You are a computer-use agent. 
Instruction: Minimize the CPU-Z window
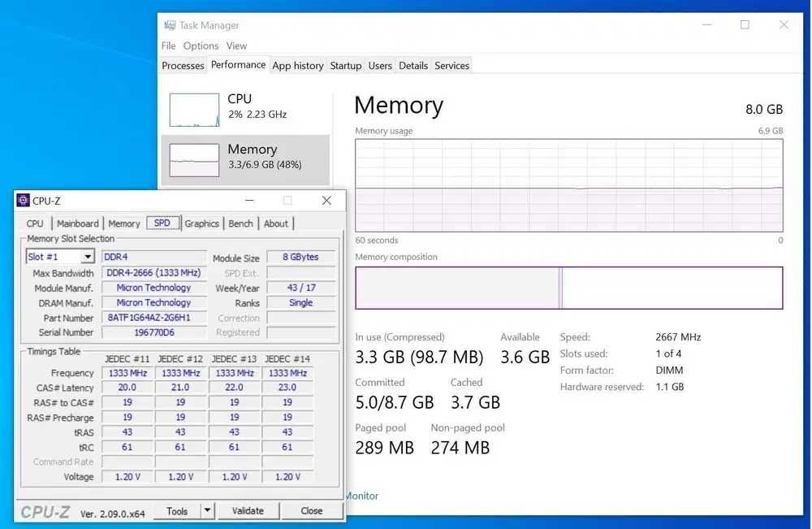(x=248, y=201)
